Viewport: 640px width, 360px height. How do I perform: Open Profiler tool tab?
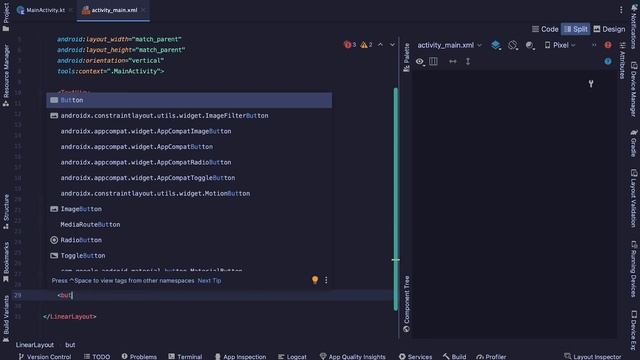(491, 356)
